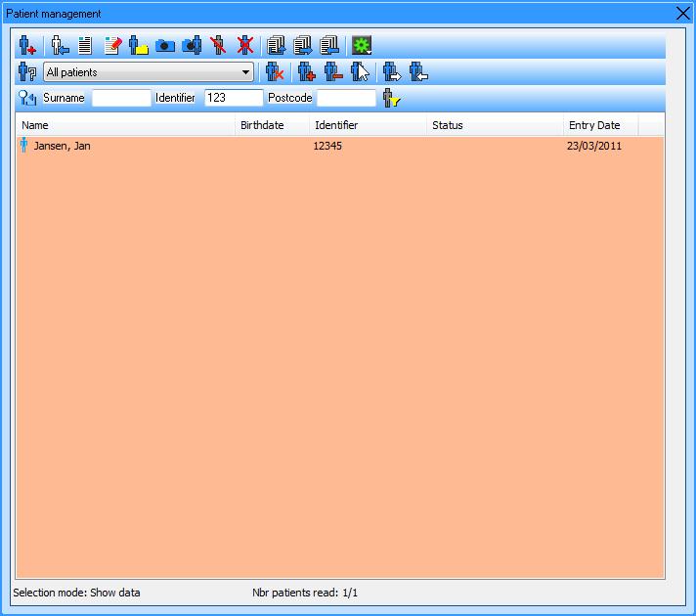
Task: Click the single blue camera icon
Action: point(165,45)
